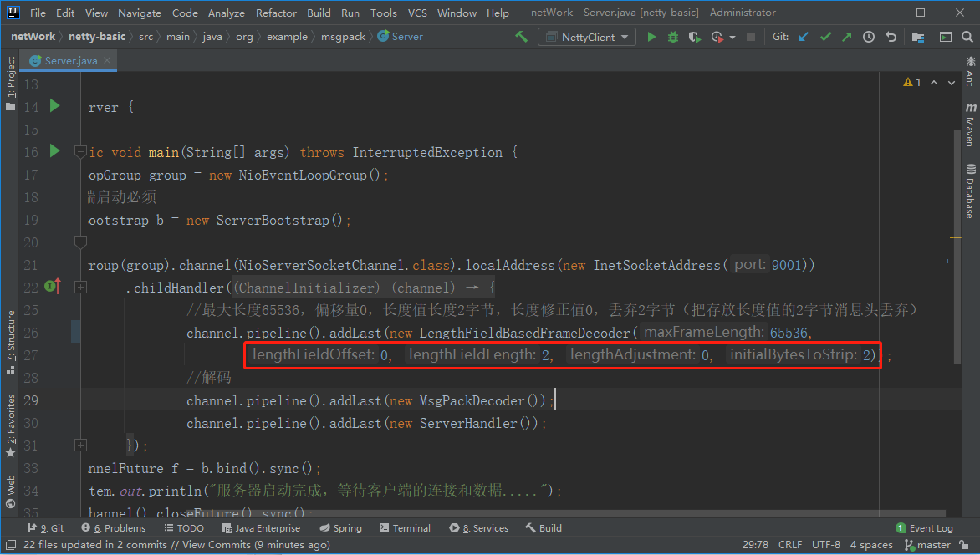
Task: Change line separator CRLF in status bar
Action: pos(790,545)
